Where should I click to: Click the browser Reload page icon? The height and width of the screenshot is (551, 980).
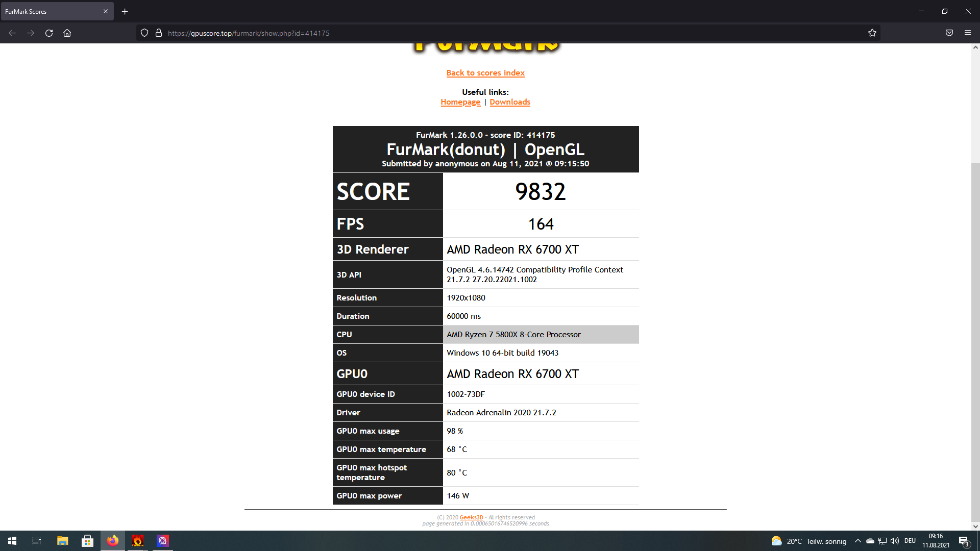click(49, 33)
